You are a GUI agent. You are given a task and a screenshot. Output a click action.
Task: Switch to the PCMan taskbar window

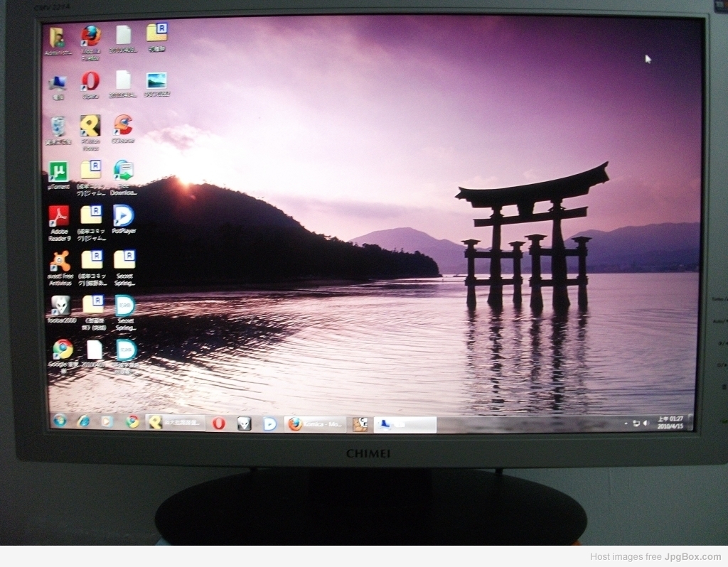coord(175,422)
